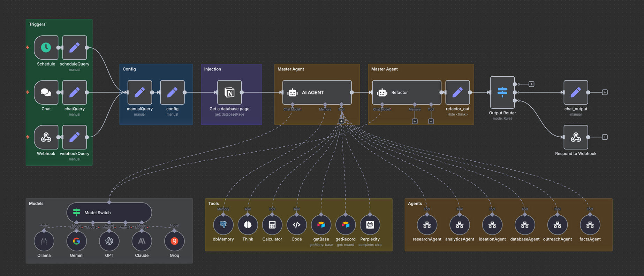The width and height of the screenshot is (644, 276).
Task: Select the dbMemory Postgres node
Action: (x=223, y=225)
